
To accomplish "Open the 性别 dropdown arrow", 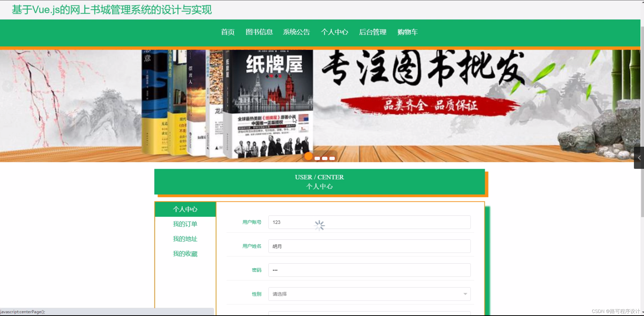I will (x=465, y=294).
